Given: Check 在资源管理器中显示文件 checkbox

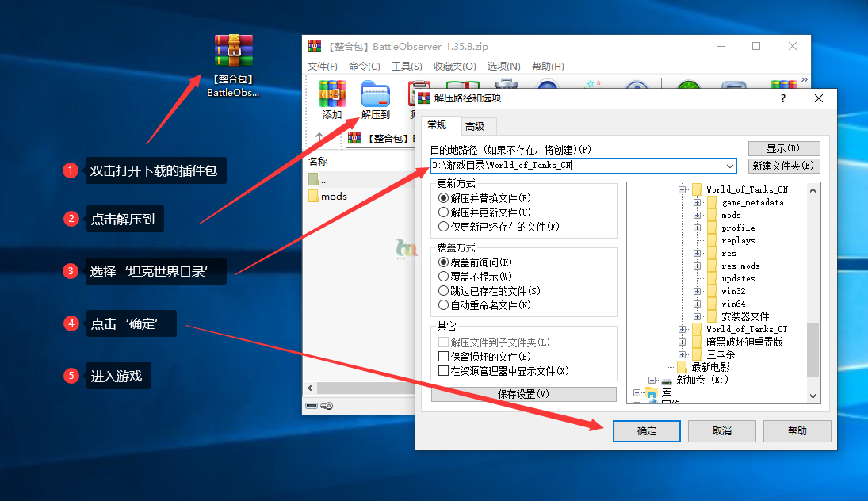Looking at the screenshot, I should pyautogui.click(x=443, y=371).
